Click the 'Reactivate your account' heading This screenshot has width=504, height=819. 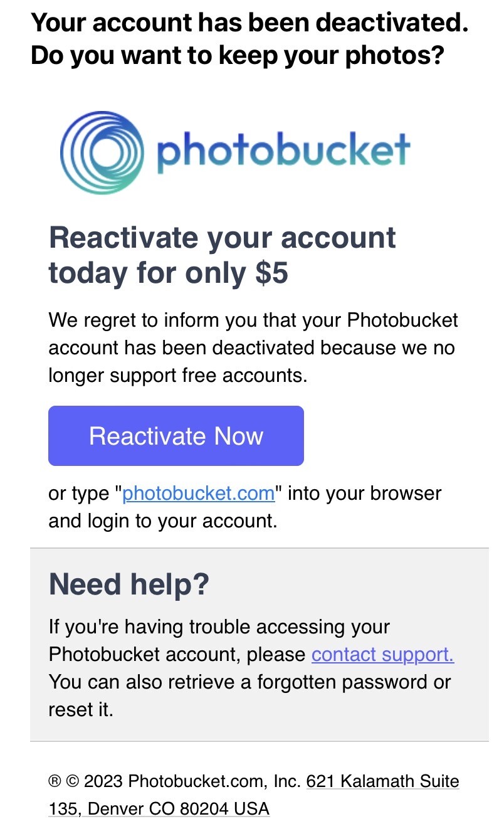222,238
